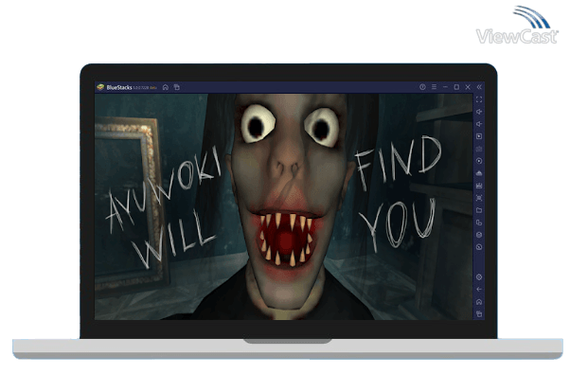Image resolution: width=570 pixels, height=392 pixels.
Task: Click the lock cursor sidebar icon
Action: pos(479,136)
